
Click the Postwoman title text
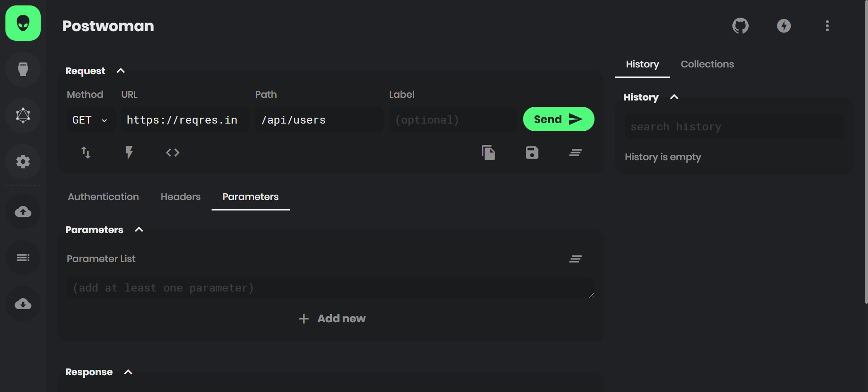pyautogui.click(x=108, y=26)
